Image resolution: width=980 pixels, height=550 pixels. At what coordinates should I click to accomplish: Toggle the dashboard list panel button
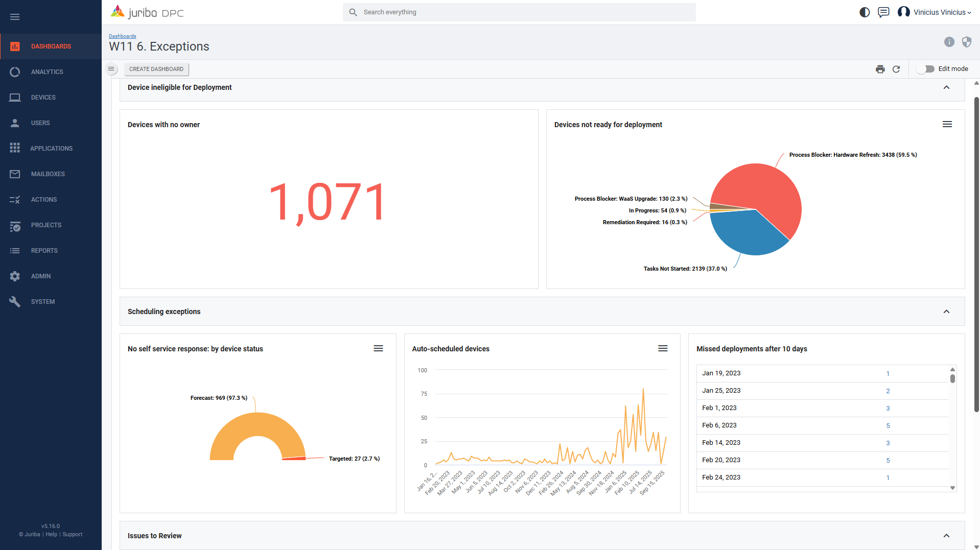click(x=111, y=69)
